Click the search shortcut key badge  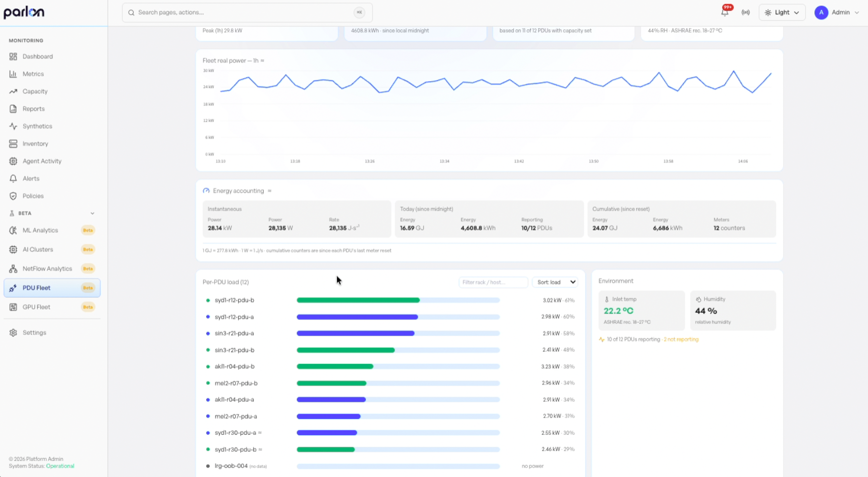click(359, 12)
